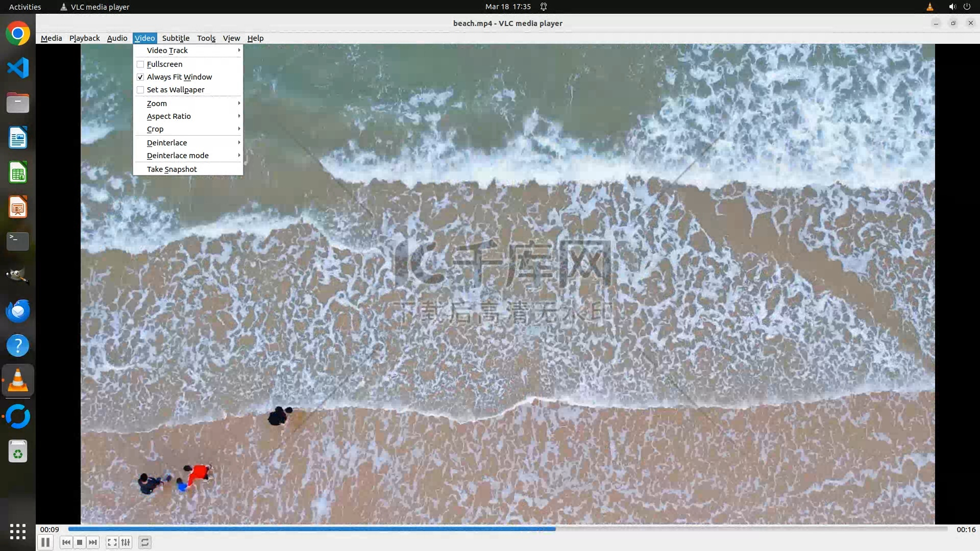Screen dimensions: 980x551
Task: Stop playback with the stop button
Action: click(80, 542)
